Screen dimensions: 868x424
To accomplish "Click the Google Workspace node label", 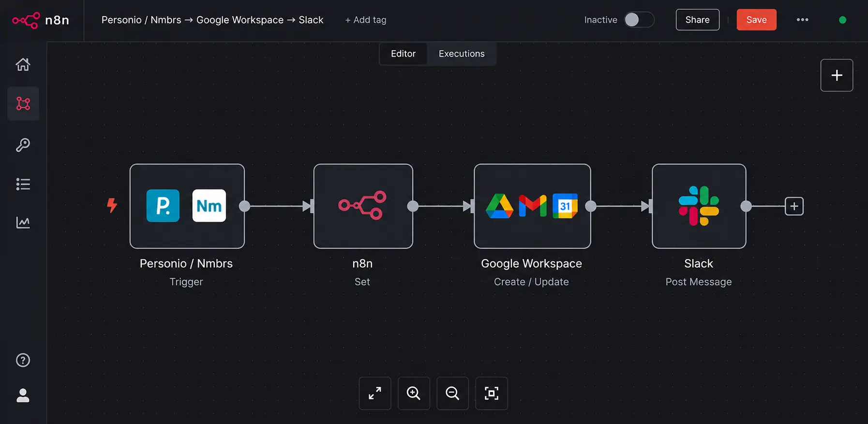I will tap(531, 263).
